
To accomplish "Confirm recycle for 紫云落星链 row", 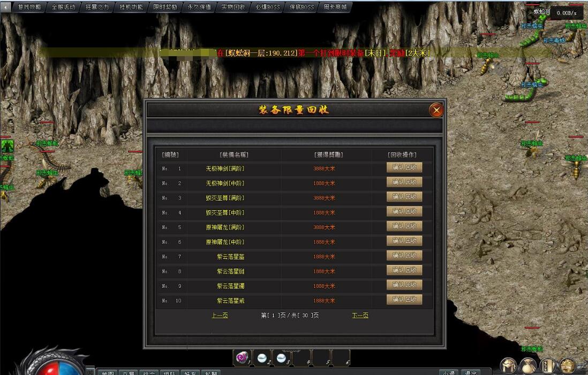I will pos(404,270).
